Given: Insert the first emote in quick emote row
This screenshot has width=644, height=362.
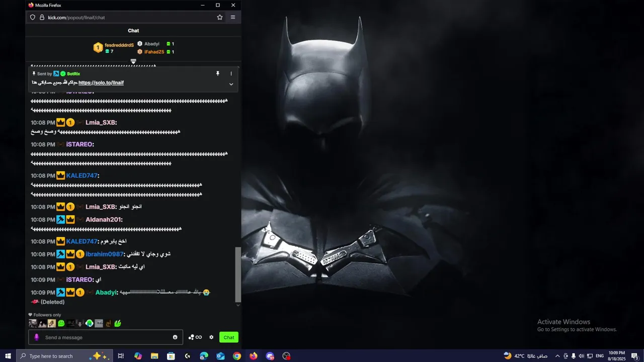Looking at the screenshot, I should pyautogui.click(x=33, y=323).
